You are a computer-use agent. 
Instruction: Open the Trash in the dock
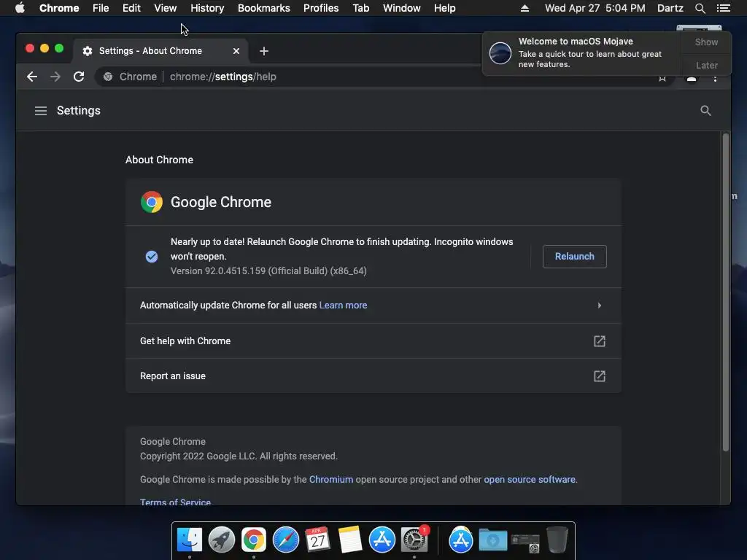click(x=557, y=540)
